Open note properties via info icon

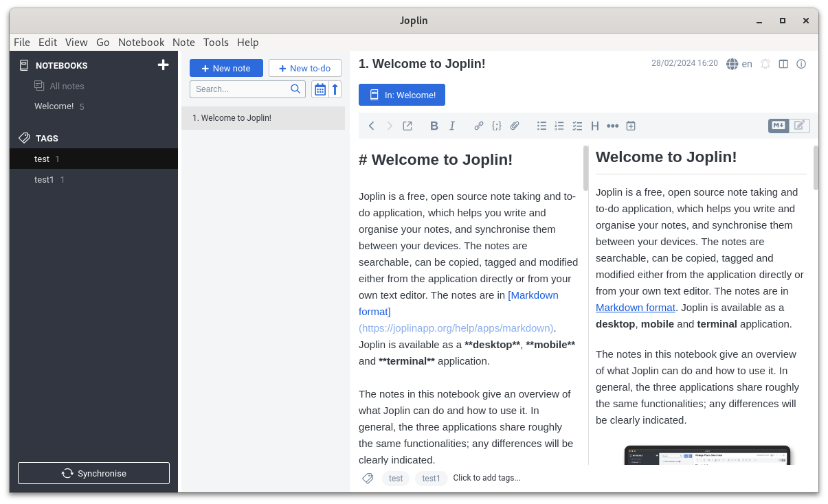tap(801, 64)
